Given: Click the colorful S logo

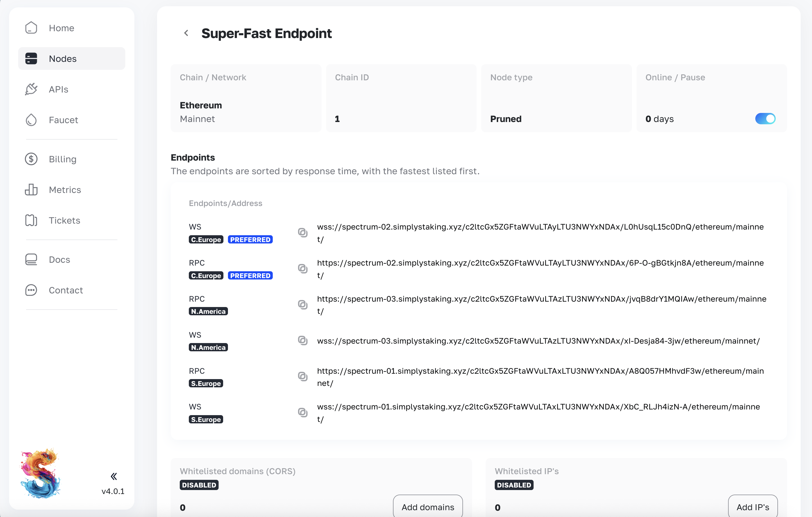Looking at the screenshot, I should [41, 474].
